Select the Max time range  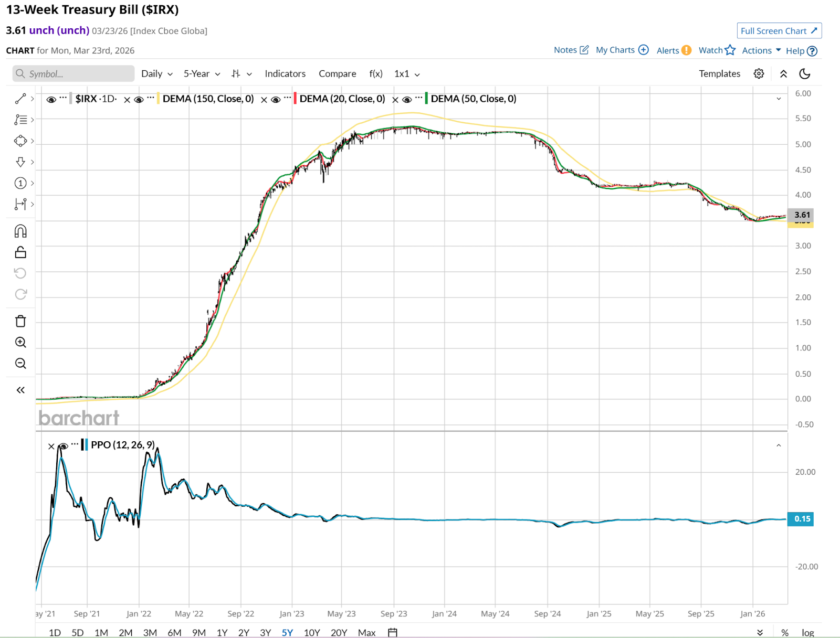point(366,632)
